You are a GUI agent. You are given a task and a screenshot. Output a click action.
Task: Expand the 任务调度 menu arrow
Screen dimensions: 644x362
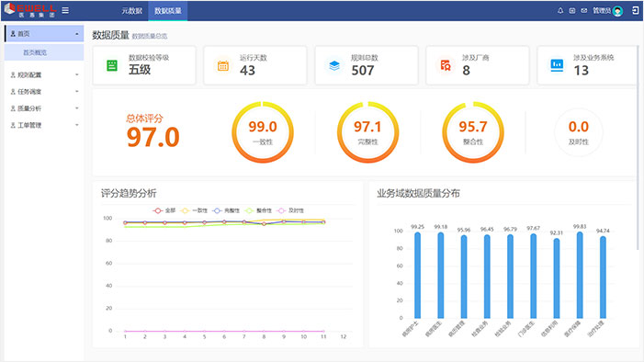(x=77, y=92)
